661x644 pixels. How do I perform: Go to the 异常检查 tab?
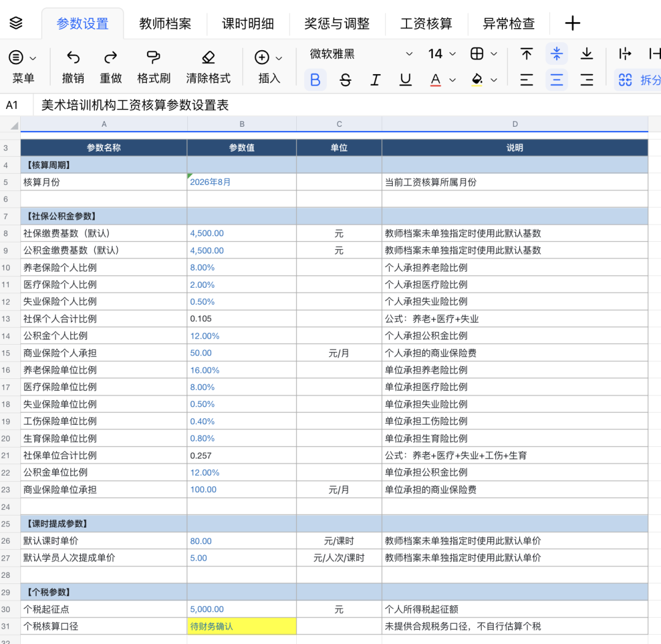[x=509, y=23]
